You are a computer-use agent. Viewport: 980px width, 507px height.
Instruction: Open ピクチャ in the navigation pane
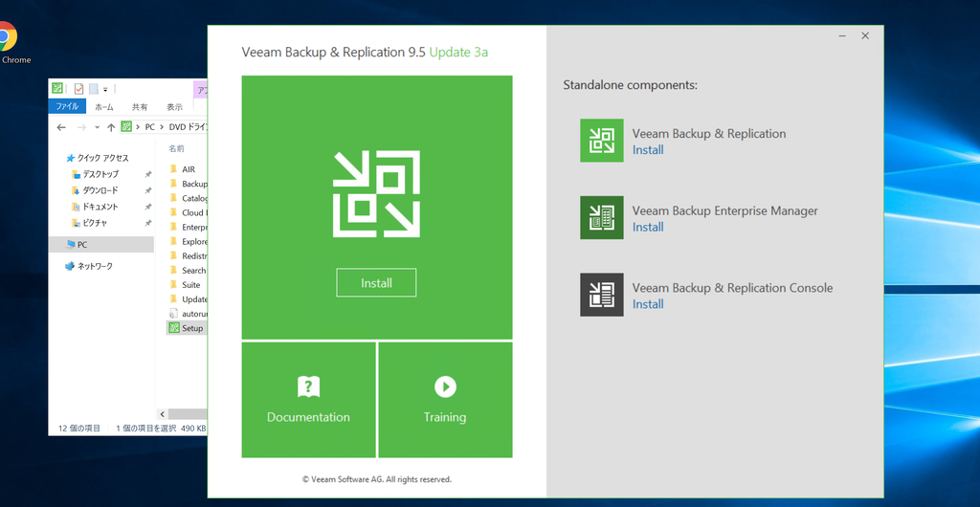(x=96, y=223)
